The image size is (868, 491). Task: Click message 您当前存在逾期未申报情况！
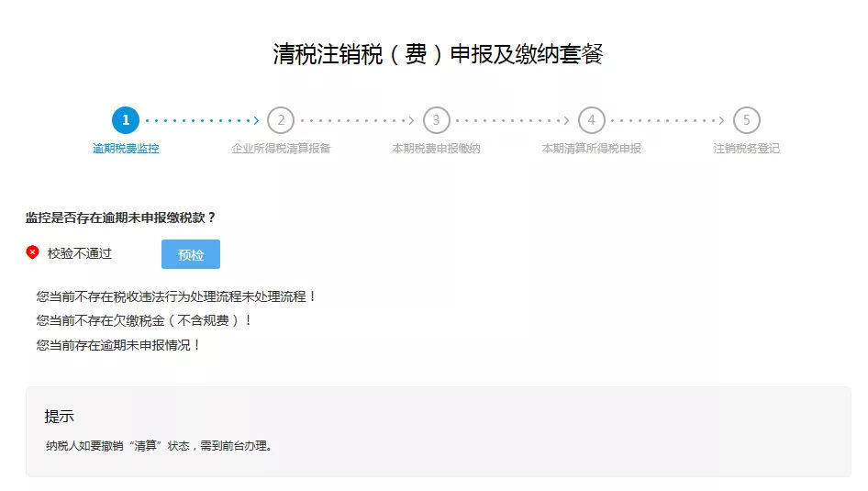tap(118, 345)
